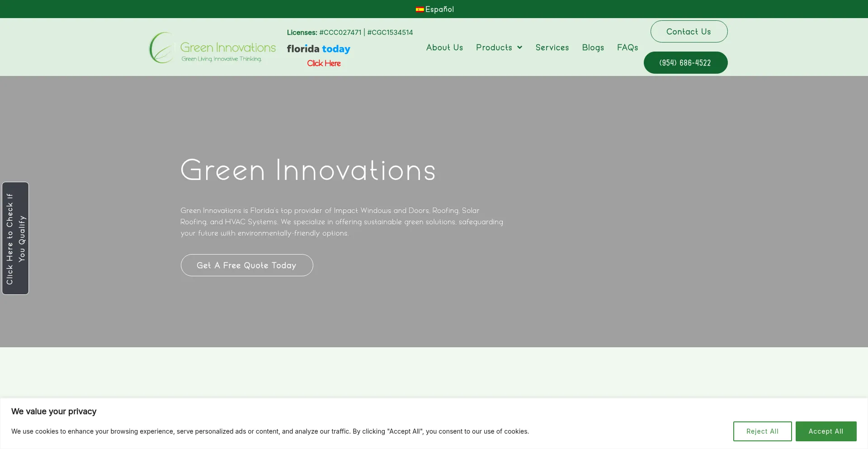Click the florida today logo
The width and height of the screenshot is (868, 449).
tap(318, 49)
